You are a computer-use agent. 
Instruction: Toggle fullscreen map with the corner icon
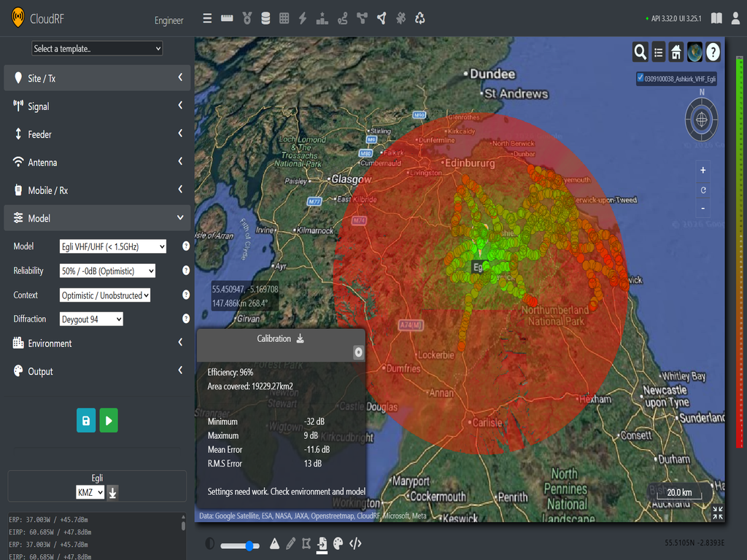pyautogui.click(x=717, y=513)
